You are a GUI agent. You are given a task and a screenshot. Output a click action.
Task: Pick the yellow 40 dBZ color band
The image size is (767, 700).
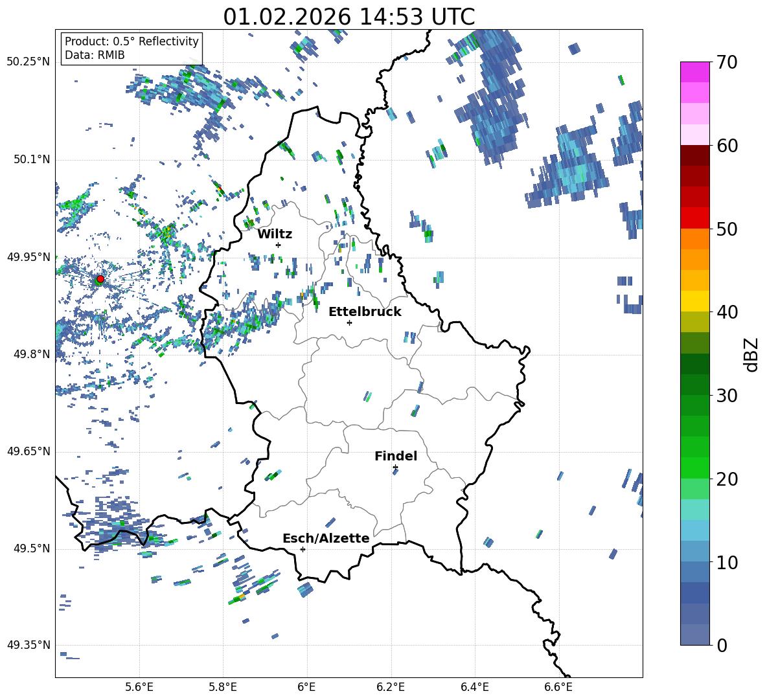pos(694,301)
